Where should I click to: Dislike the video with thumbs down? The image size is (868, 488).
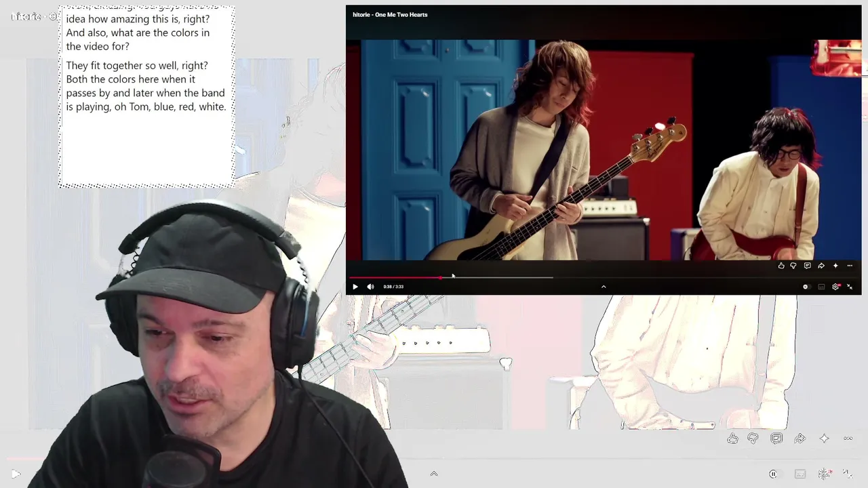pos(793,266)
